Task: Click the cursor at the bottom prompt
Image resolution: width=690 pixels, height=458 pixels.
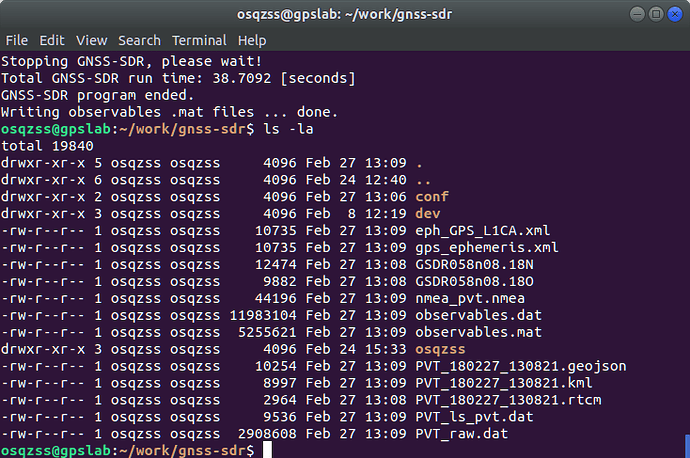Action: 268,450
